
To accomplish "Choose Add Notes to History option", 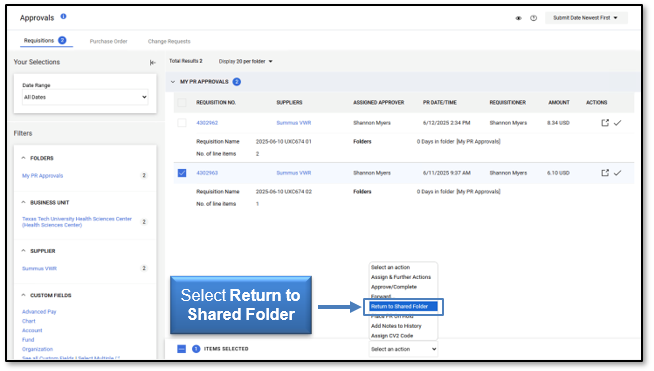I will [x=396, y=326].
